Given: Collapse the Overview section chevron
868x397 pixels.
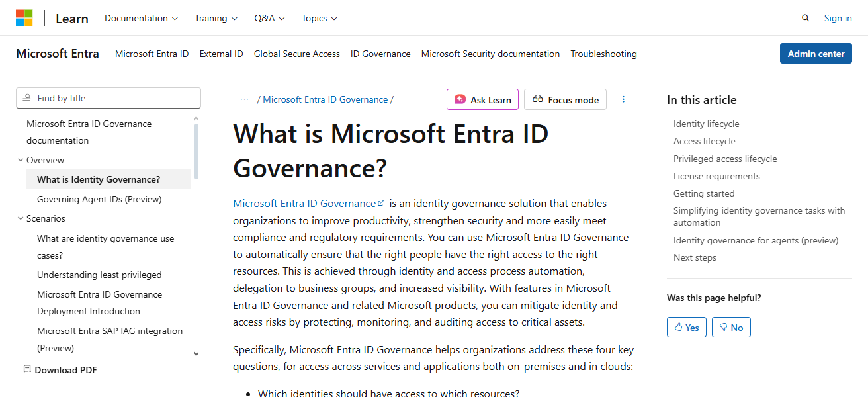Looking at the screenshot, I should 21,160.
